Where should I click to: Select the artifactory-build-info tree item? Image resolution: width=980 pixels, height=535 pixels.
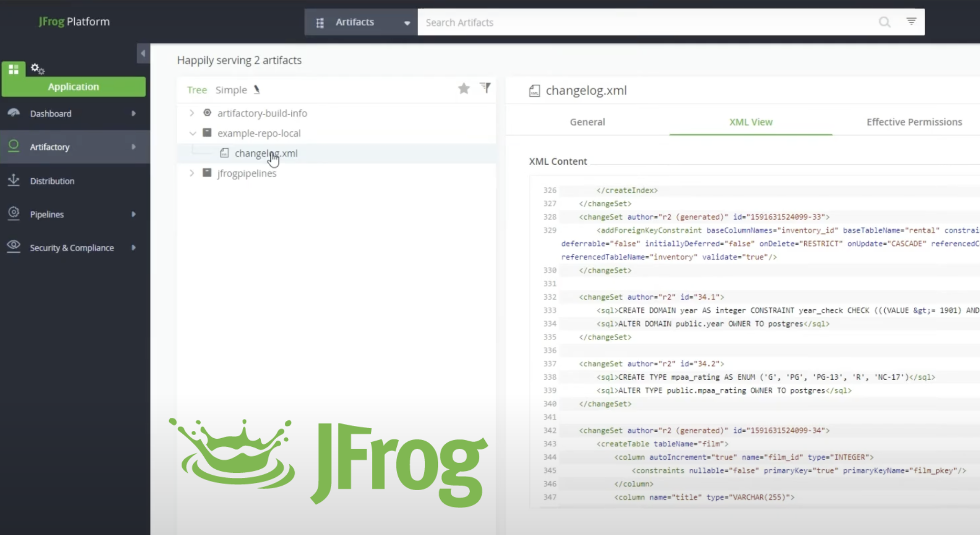click(262, 113)
